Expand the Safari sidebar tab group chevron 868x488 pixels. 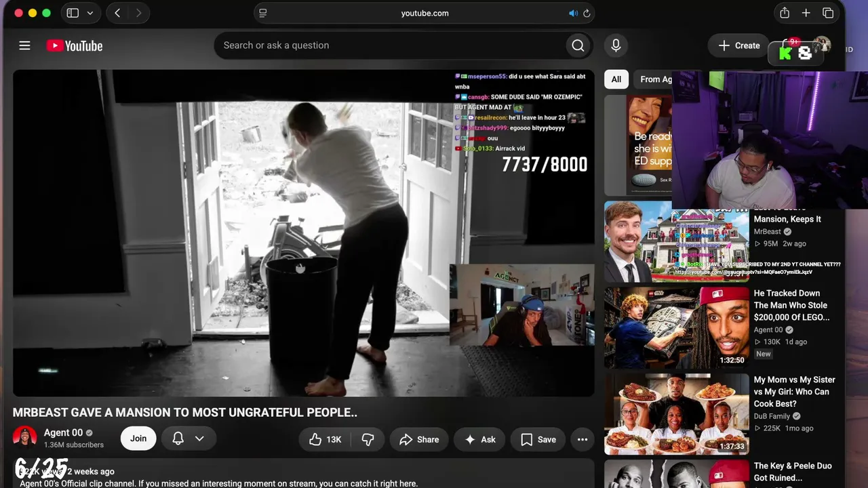click(90, 13)
